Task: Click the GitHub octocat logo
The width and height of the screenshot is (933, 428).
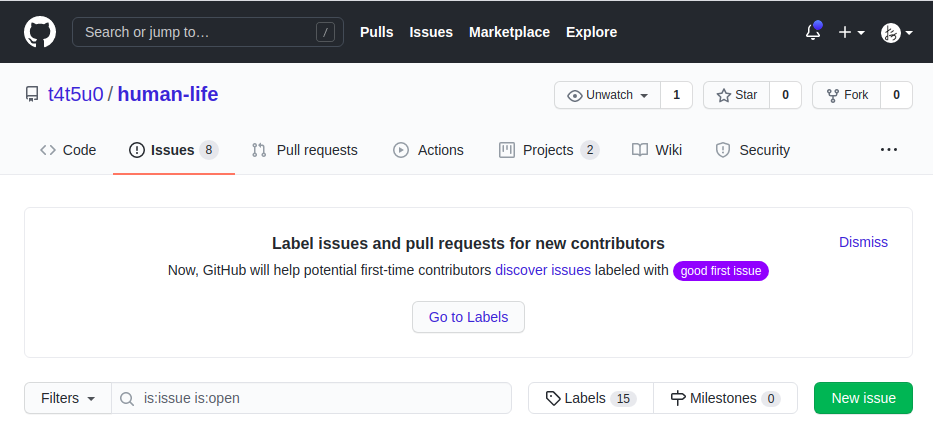Action: [40, 32]
